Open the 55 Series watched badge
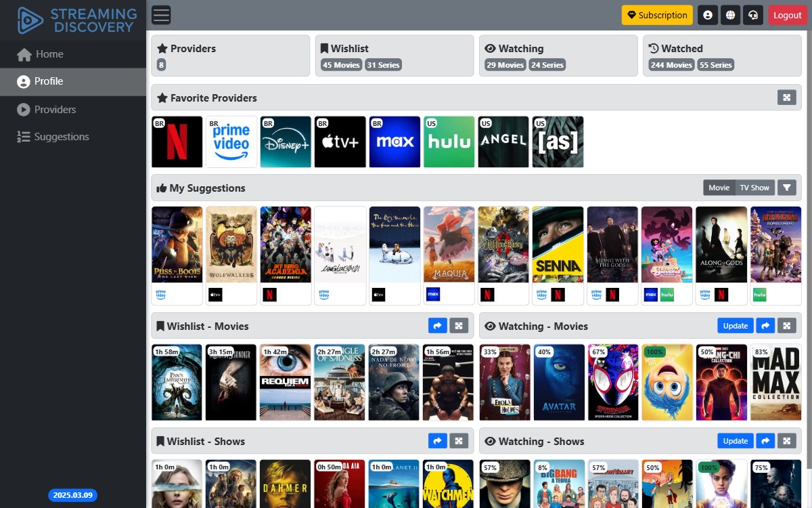Image resolution: width=812 pixels, height=508 pixels. coord(716,65)
